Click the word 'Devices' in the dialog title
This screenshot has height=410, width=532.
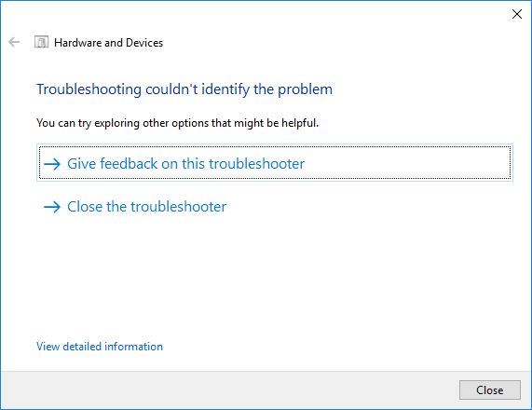144,43
